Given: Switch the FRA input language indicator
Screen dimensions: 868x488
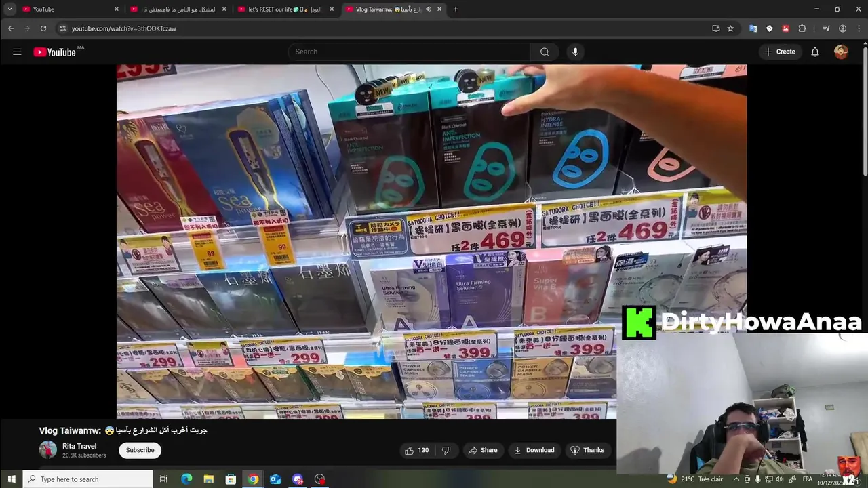Looking at the screenshot, I should click(807, 479).
